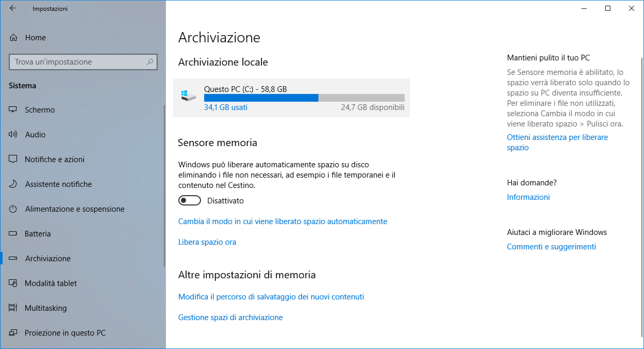Click Cambia il modo in cui viene liberato spazio
Screen dimensions: 644x349
tap(283, 221)
